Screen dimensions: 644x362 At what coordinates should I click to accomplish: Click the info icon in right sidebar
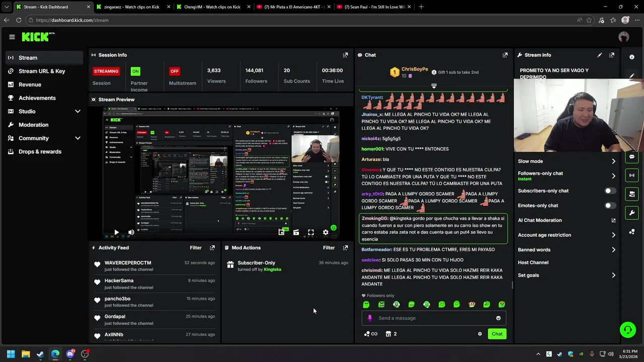(632, 57)
